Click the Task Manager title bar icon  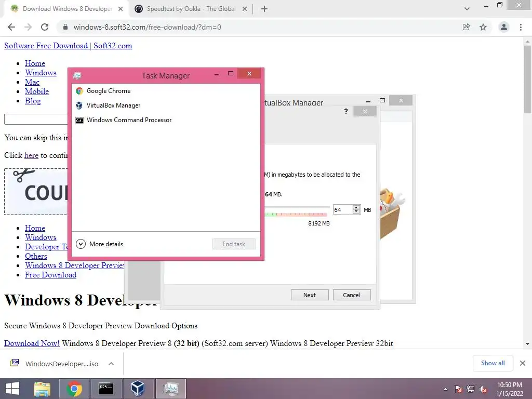[x=77, y=75]
